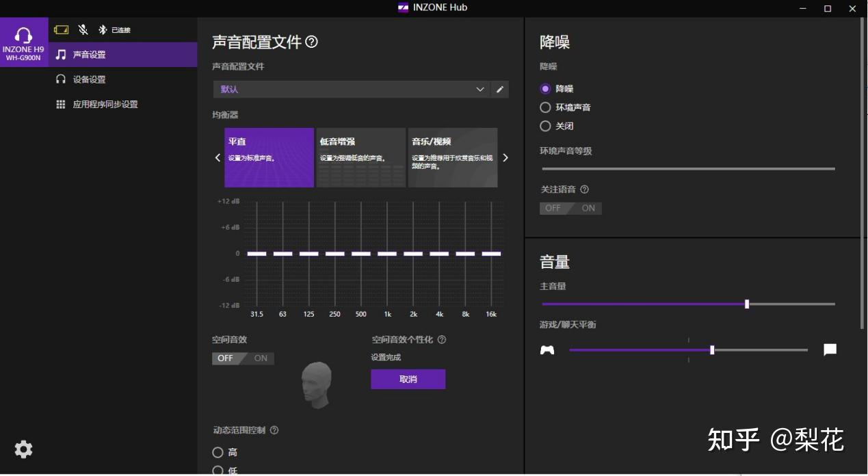Screen dimensions: 868x476
Task: Click the 环境声音等级 level slider
Action: coord(688,168)
